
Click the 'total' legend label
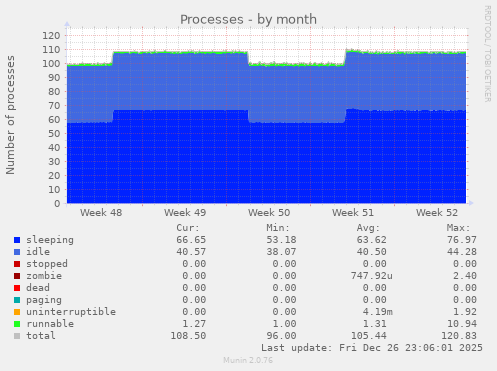tap(41, 336)
